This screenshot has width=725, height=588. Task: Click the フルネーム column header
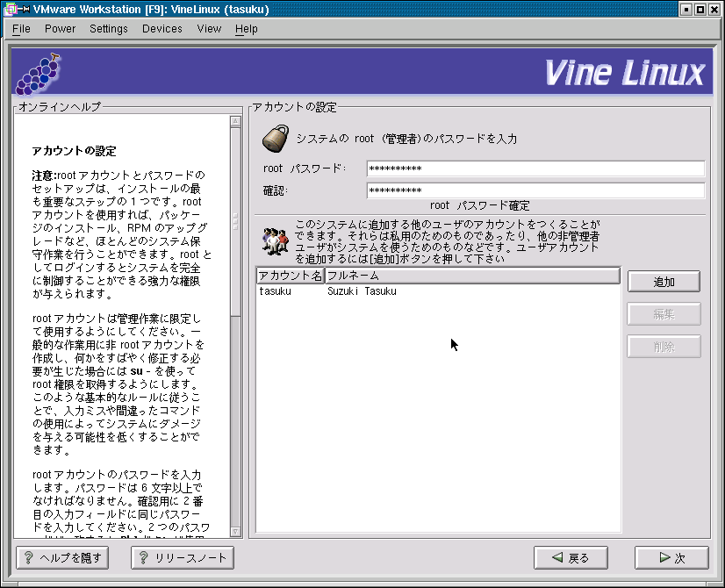pos(472,276)
